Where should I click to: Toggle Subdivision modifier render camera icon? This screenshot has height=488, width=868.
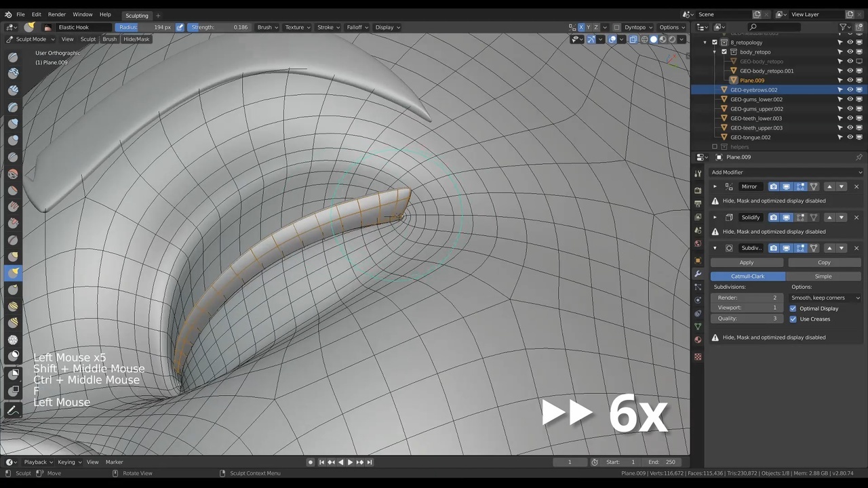(773, 248)
